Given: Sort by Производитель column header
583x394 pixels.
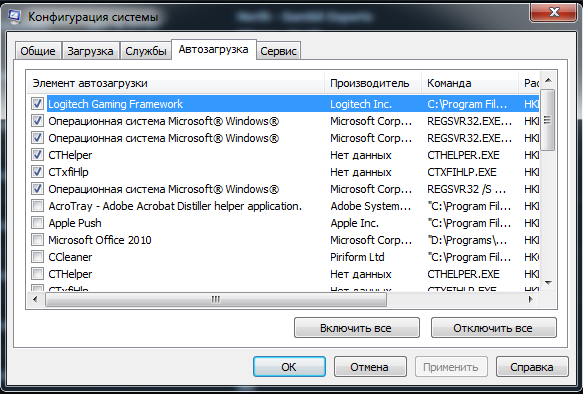Looking at the screenshot, I should pos(373,83).
